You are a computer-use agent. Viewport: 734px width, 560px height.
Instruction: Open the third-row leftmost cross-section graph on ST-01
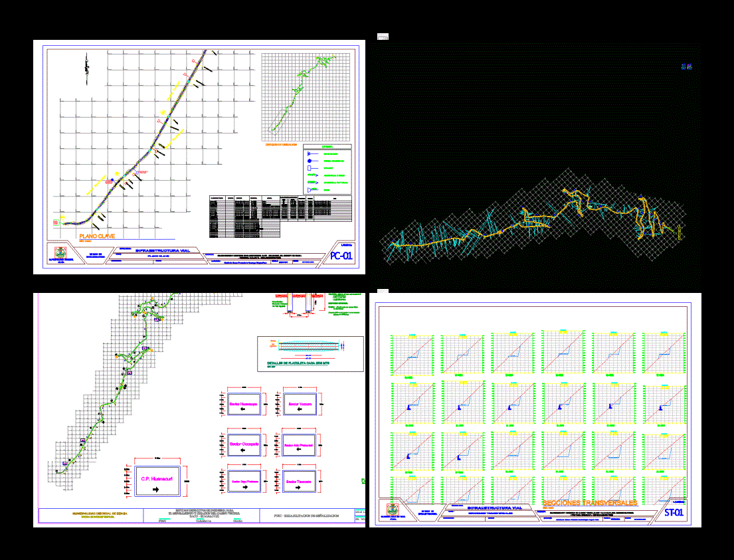point(412,451)
